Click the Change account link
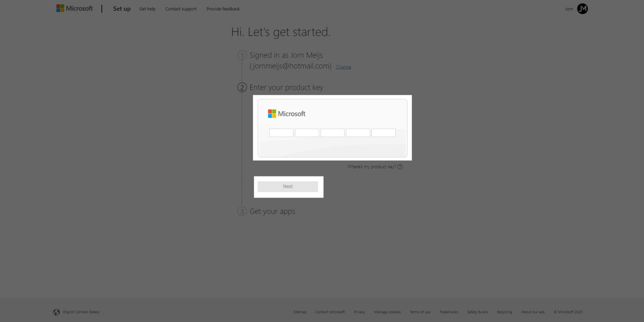This screenshot has height=322, width=644. [343, 67]
